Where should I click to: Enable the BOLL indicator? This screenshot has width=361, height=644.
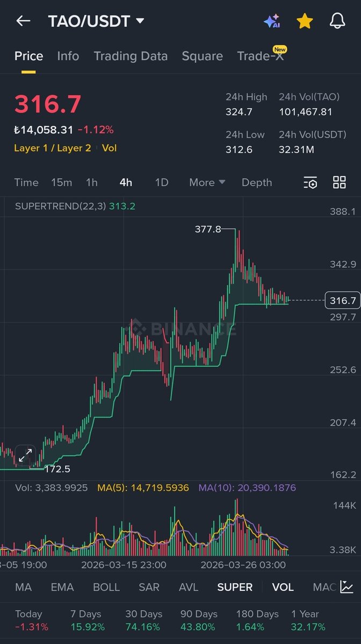106,587
